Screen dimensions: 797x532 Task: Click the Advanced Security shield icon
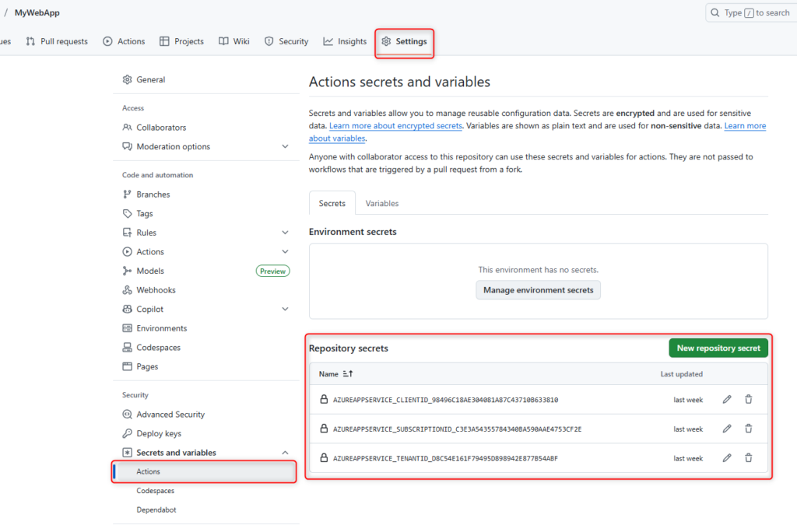pyautogui.click(x=127, y=414)
